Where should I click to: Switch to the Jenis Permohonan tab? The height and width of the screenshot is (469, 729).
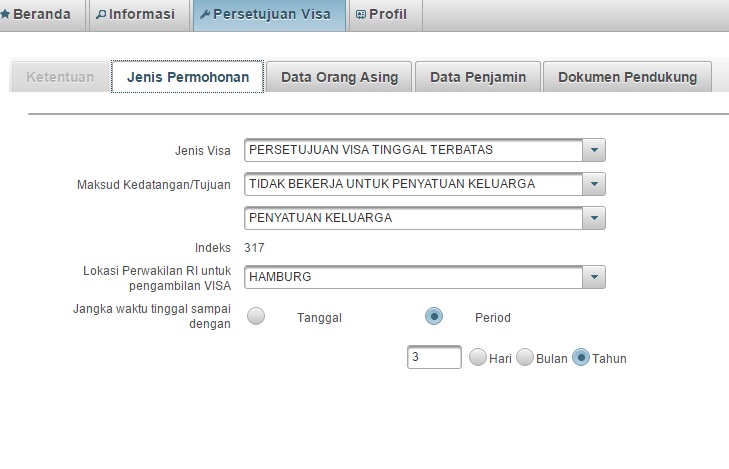tap(188, 77)
